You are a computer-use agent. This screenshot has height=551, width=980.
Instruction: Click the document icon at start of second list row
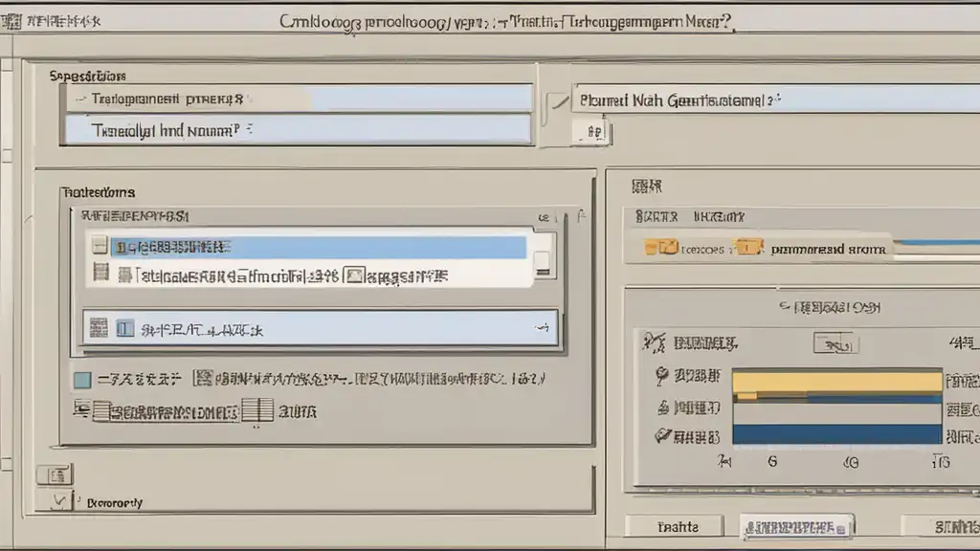point(100,275)
